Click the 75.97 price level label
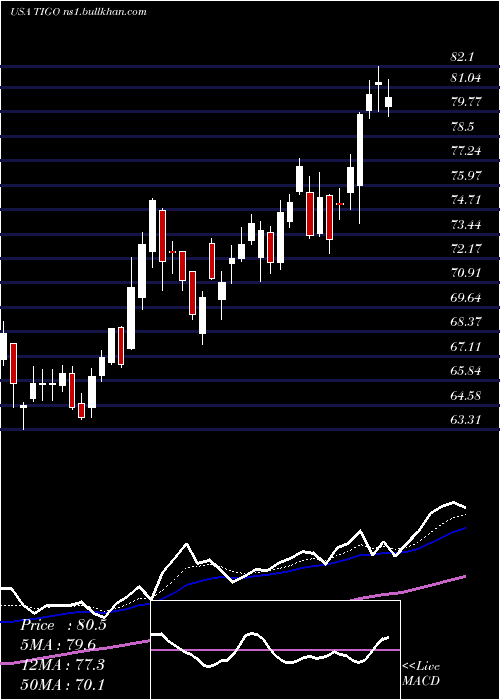This screenshot has width=500, height=700. [x=466, y=175]
